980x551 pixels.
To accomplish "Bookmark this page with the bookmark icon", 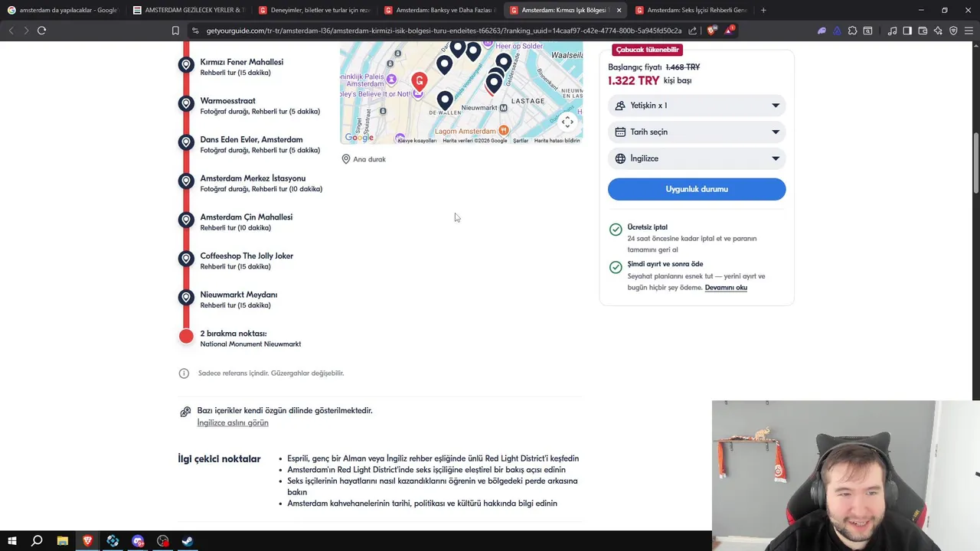I will coord(175,31).
